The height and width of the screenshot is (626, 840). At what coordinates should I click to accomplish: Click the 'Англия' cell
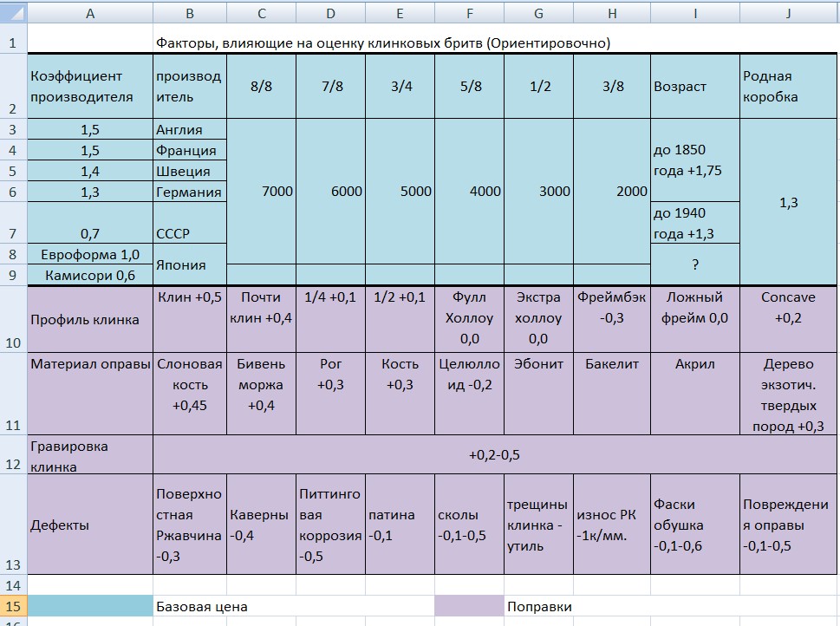pos(189,129)
